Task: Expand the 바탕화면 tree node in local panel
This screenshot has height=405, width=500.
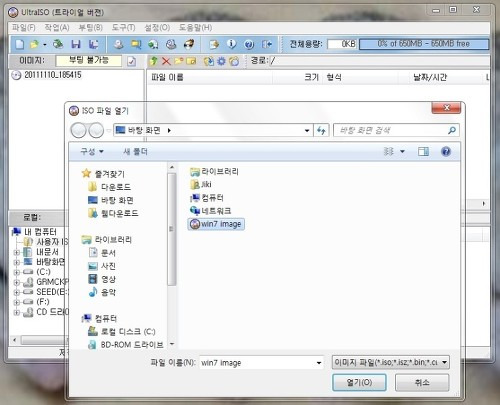Action: click(x=16, y=262)
